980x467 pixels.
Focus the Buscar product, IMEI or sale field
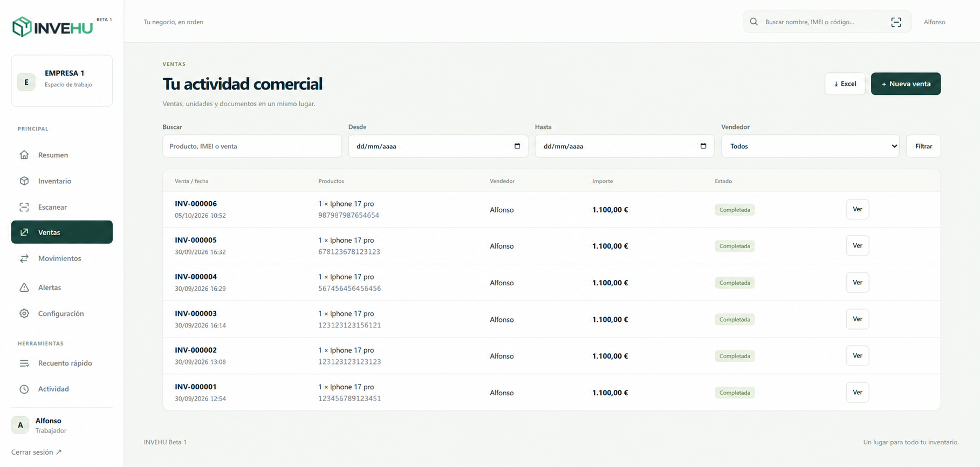252,146
